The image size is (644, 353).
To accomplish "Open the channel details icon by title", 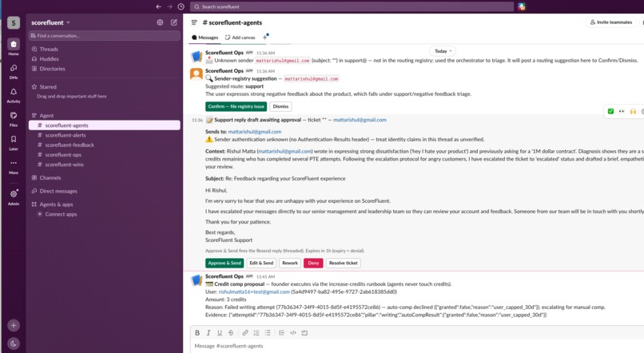I will click(194, 22).
